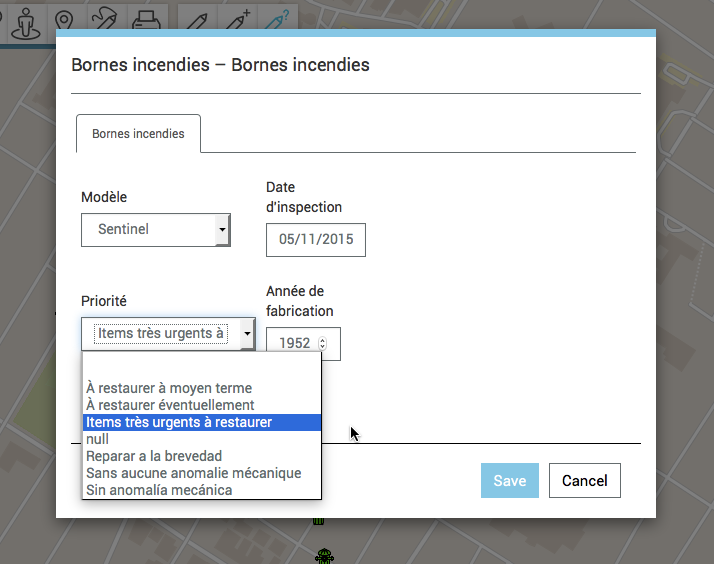Click the 'Année de fabrication' label
The width and height of the screenshot is (714, 564).
tap(300, 301)
